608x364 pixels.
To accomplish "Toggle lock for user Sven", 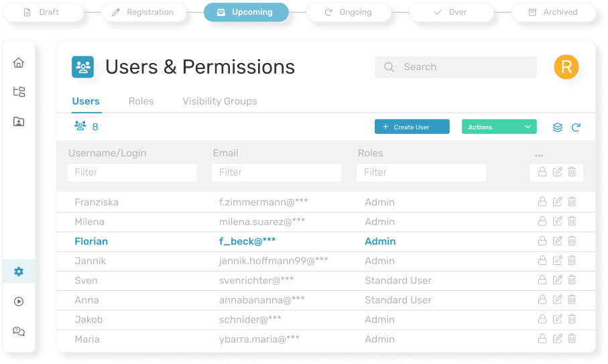I will tap(542, 280).
